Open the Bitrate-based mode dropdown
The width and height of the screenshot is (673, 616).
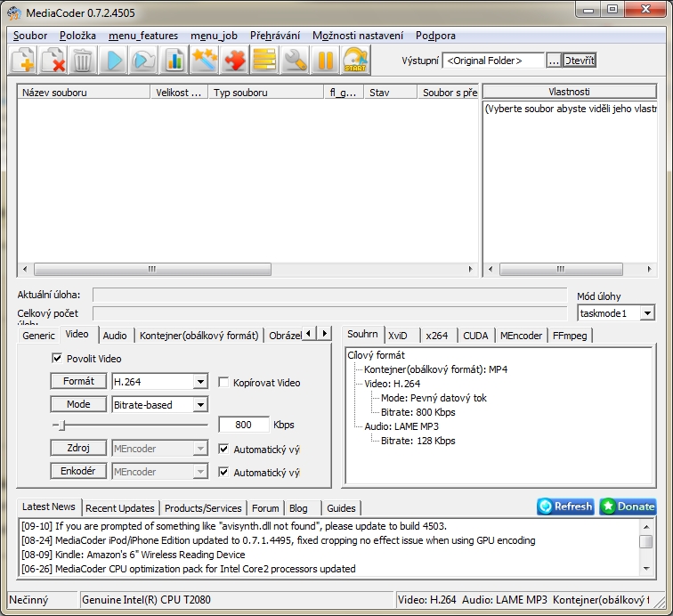pos(200,405)
